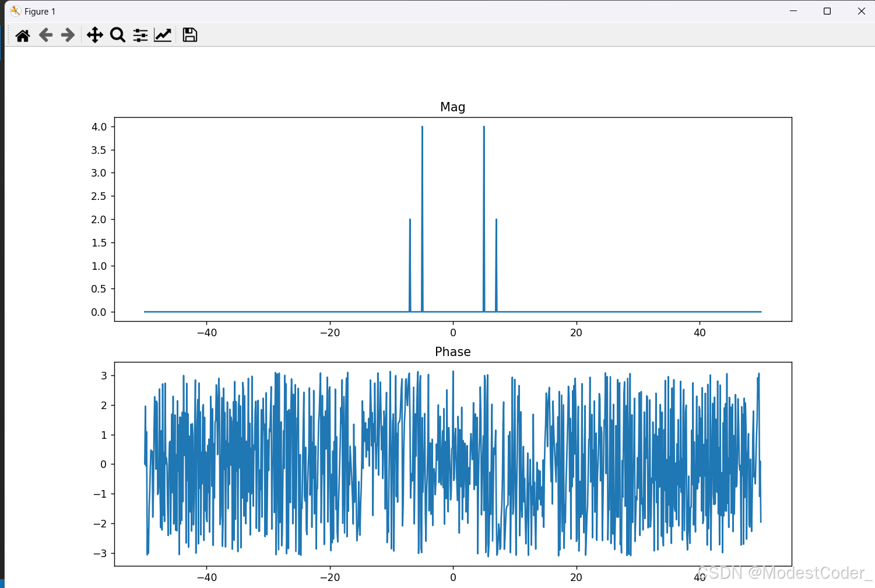Image resolution: width=875 pixels, height=588 pixels.
Task: Click the tall magnitude peak at +5
Action: 484,219
